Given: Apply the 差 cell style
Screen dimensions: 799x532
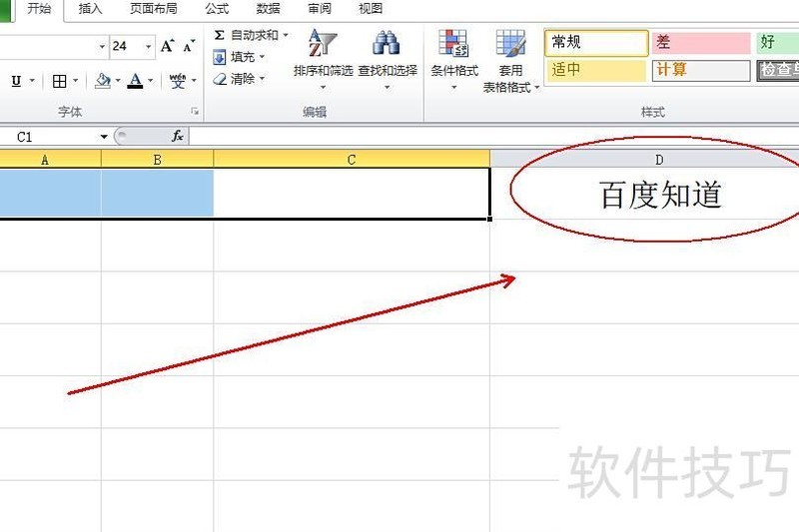Looking at the screenshot, I should click(x=701, y=43).
